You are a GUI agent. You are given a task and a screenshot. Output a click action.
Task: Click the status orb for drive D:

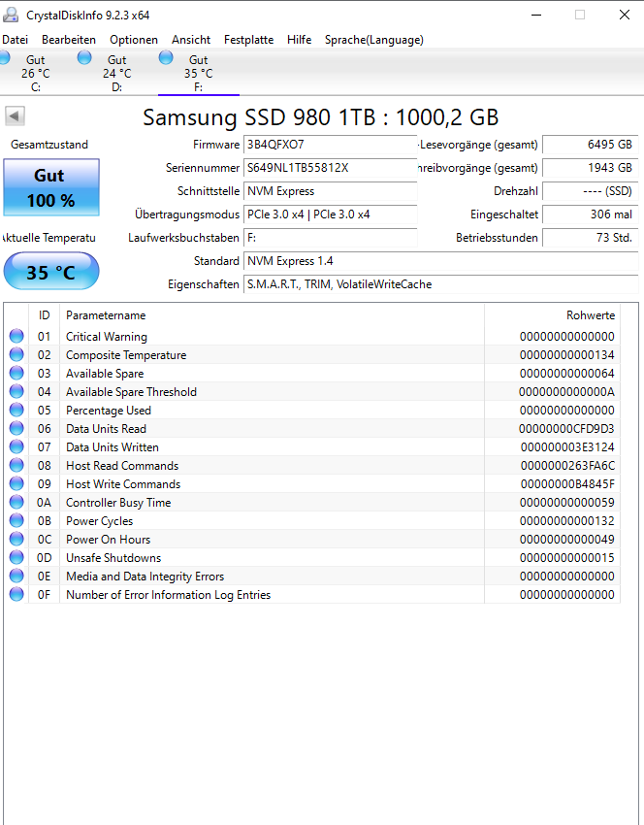[x=84, y=57]
